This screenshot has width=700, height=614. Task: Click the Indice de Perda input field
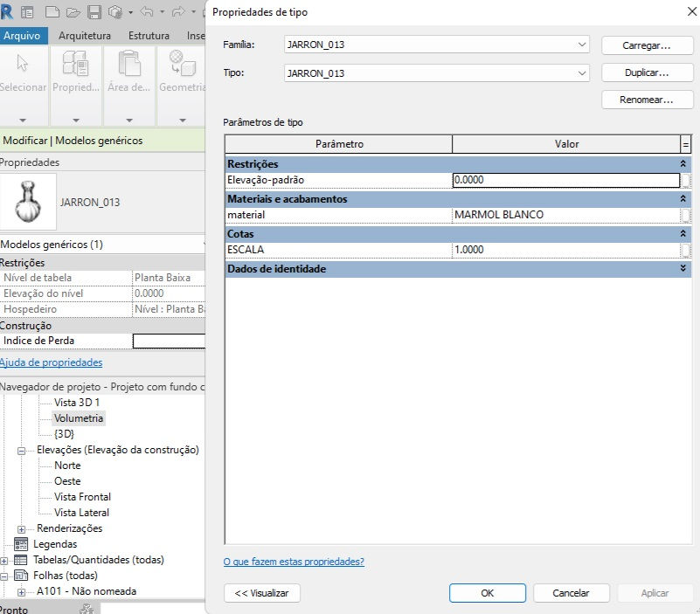pyautogui.click(x=170, y=341)
